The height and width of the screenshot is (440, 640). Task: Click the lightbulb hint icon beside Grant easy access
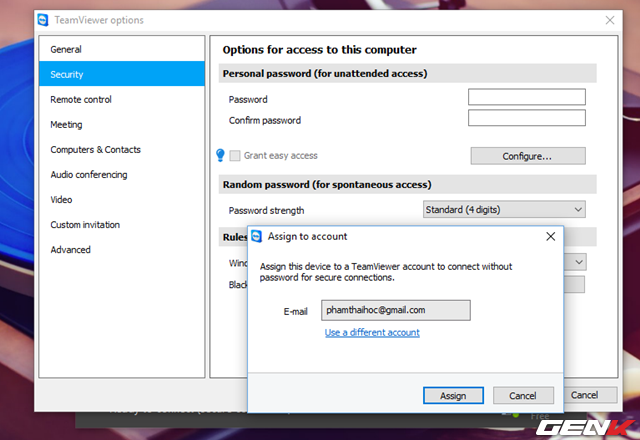[x=220, y=155]
